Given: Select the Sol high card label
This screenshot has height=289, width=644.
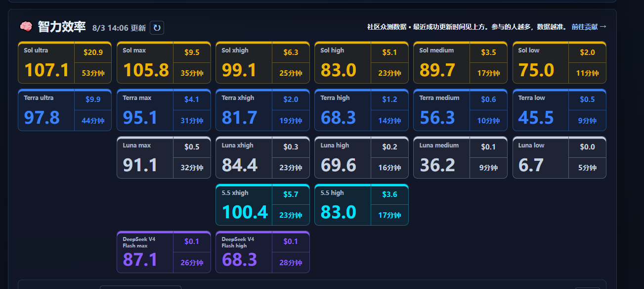Looking at the screenshot, I should coord(332,50).
